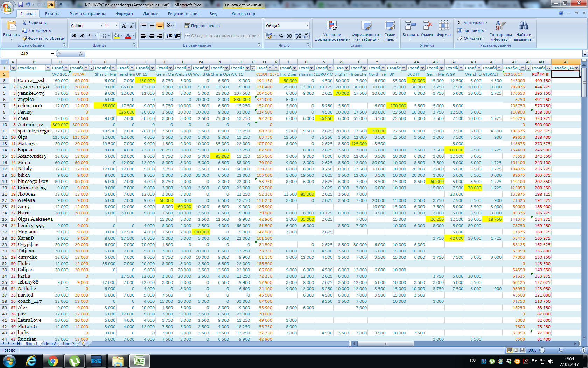Click the AutoSum sigma icon
Image resolution: width=588 pixels, height=368 pixels.
tap(460, 23)
